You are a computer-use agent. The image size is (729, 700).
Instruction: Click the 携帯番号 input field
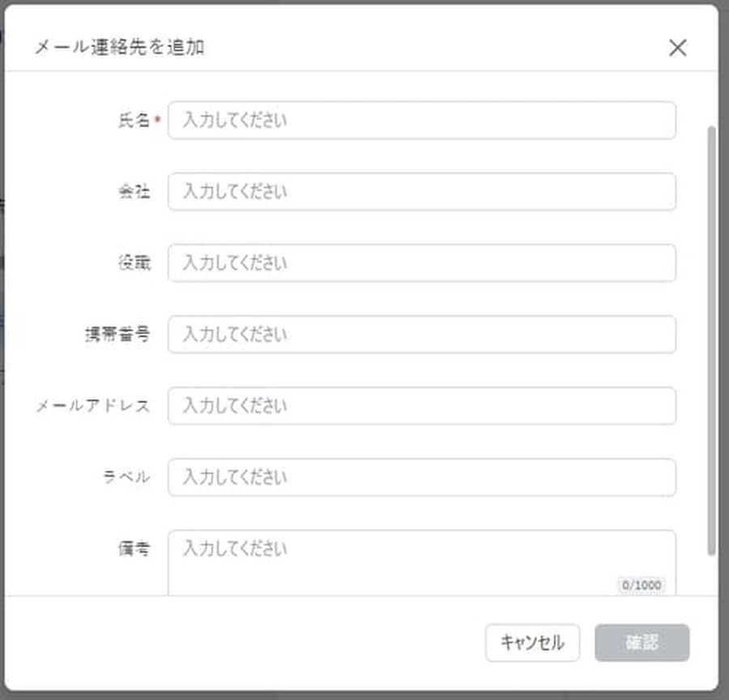[421, 334]
